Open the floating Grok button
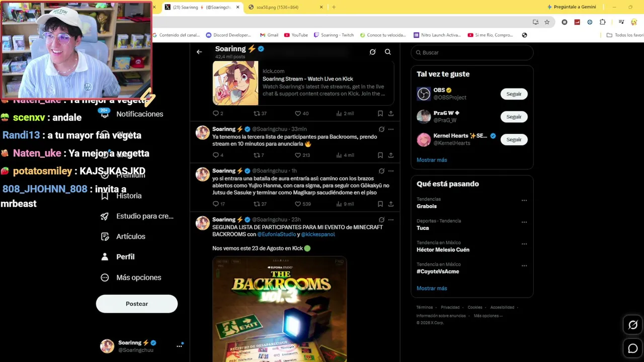This screenshot has width=644, height=362. click(633, 325)
